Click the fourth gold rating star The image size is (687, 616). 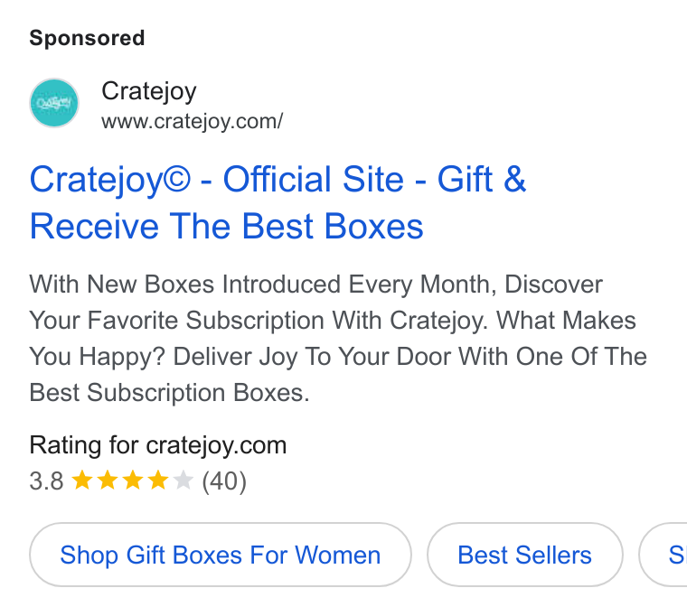[x=157, y=480]
